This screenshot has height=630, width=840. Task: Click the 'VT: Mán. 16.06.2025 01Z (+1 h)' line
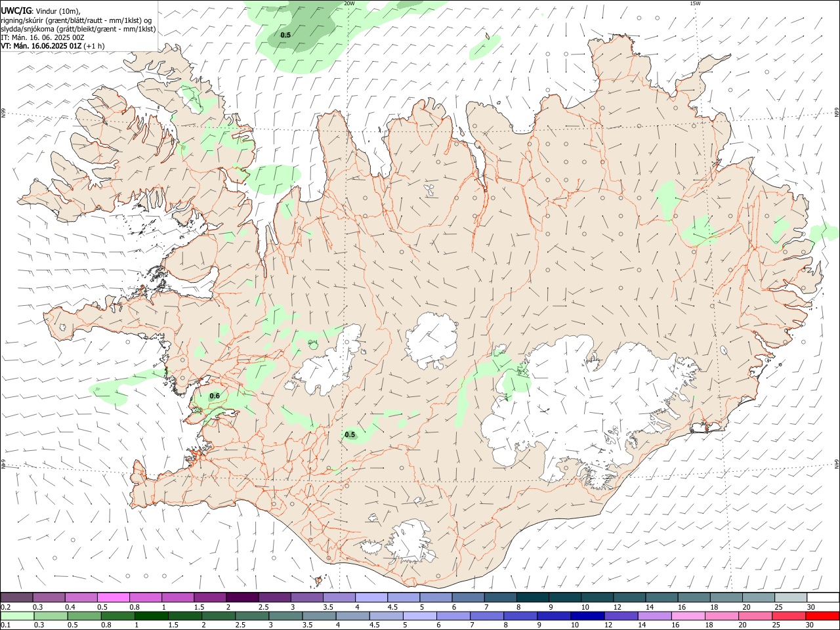click(x=52, y=46)
